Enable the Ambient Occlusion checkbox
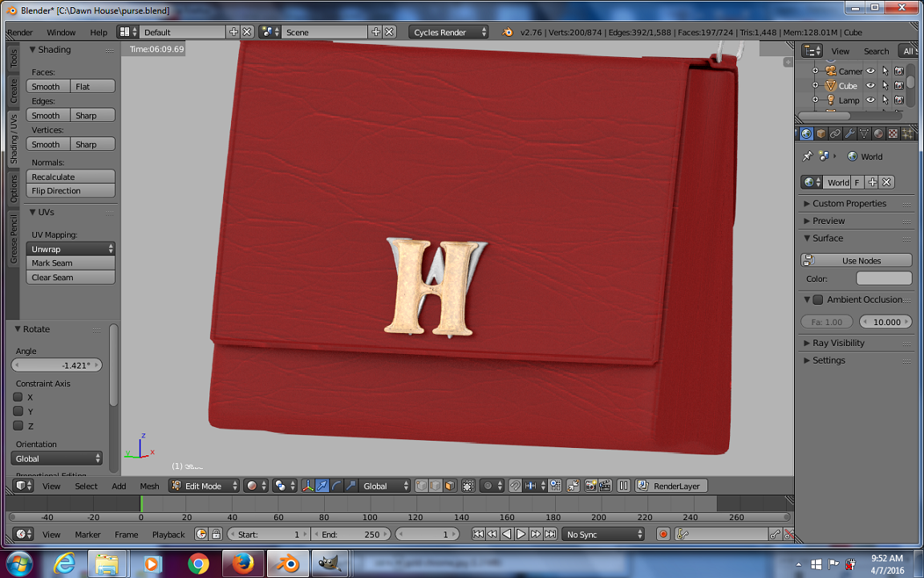This screenshot has height=578, width=924. point(818,299)
